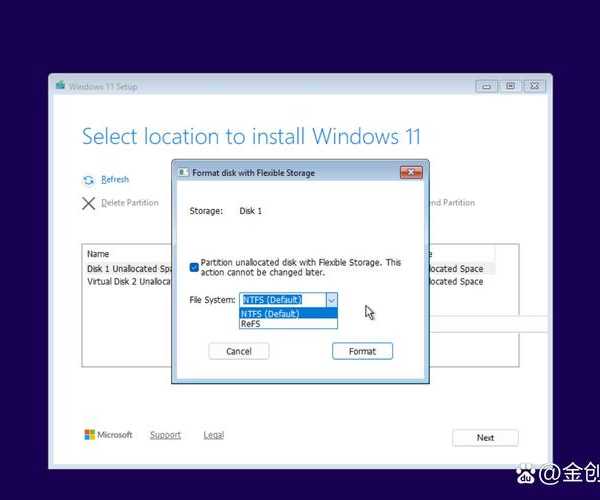Click the Storage Disk 1 value

[x=251, y=211]
